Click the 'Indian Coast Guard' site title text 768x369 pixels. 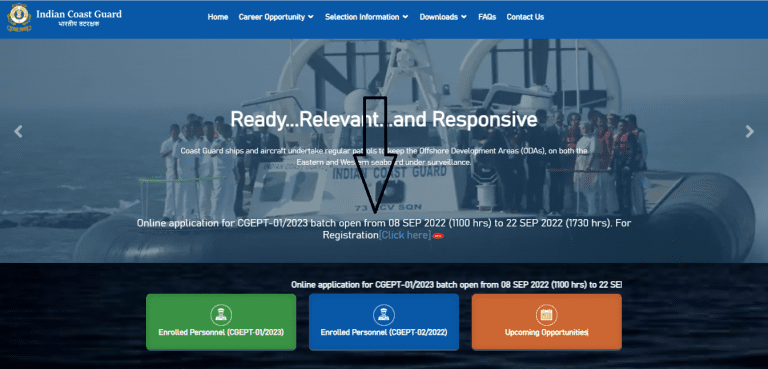[79, 13]
